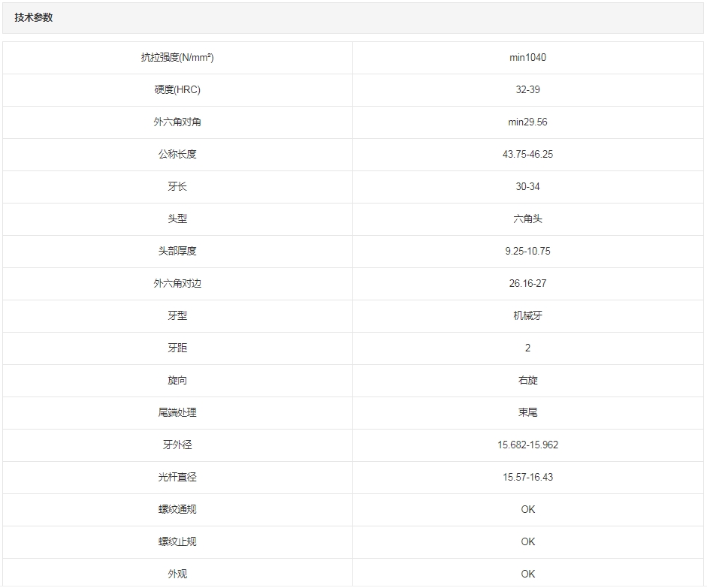
Task: Select the 头部厚度 parameter label
Action: [177, 251]
